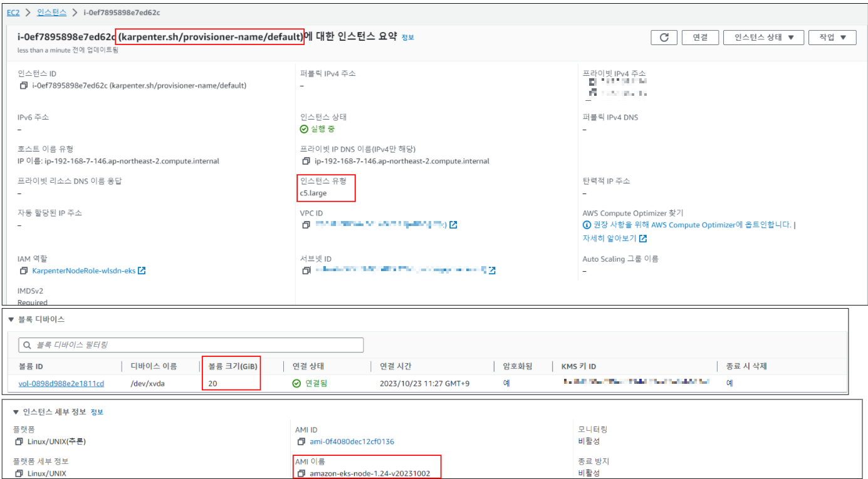This screenshot has height=479, width=868.
Task: Open the 작업 actions dropdown
Action: (832, 38)
